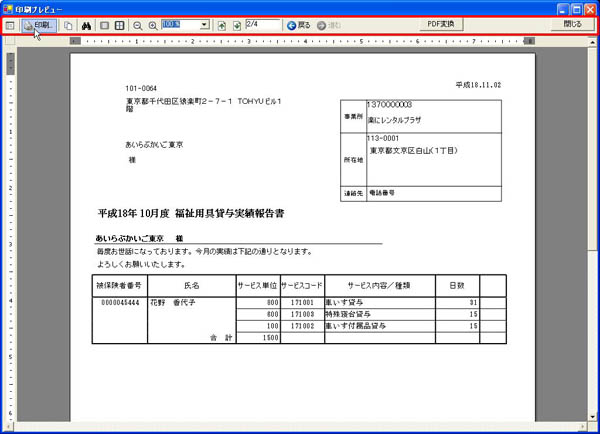Open the zoom percentage dropdown

click(204, 25)
